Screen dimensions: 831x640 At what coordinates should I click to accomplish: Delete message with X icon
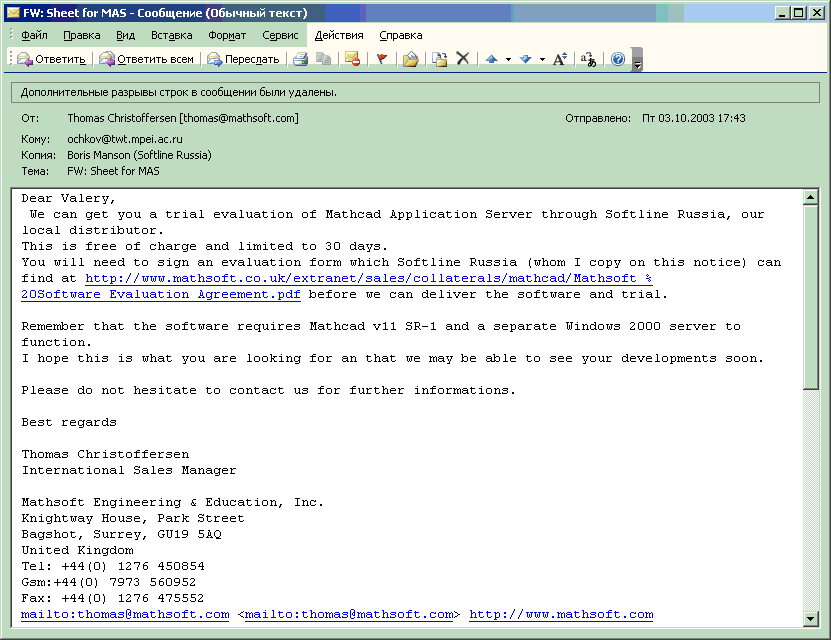pyautogui.click(x=463, y=58)
